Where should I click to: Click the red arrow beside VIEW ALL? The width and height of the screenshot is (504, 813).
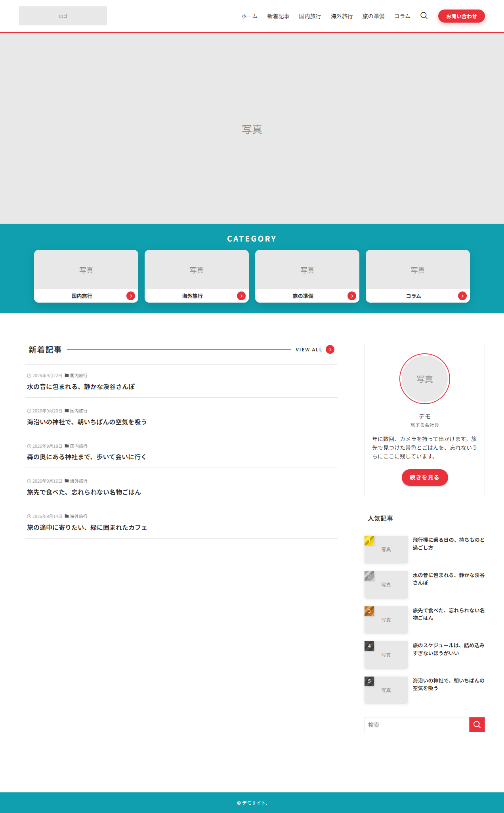pos(330,349)
